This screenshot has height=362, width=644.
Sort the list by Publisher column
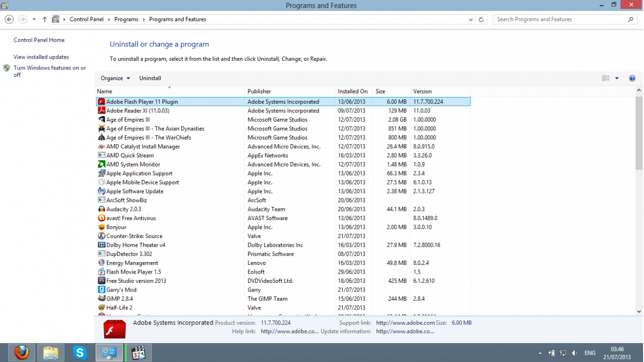tap(290, 91)
